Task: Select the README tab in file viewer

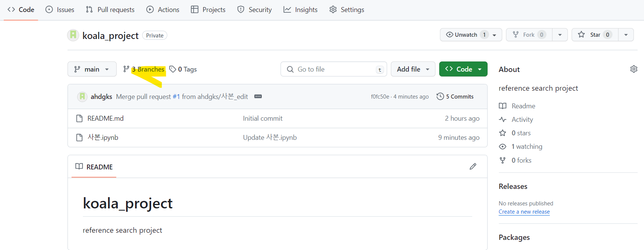Action: pos(94,167)
